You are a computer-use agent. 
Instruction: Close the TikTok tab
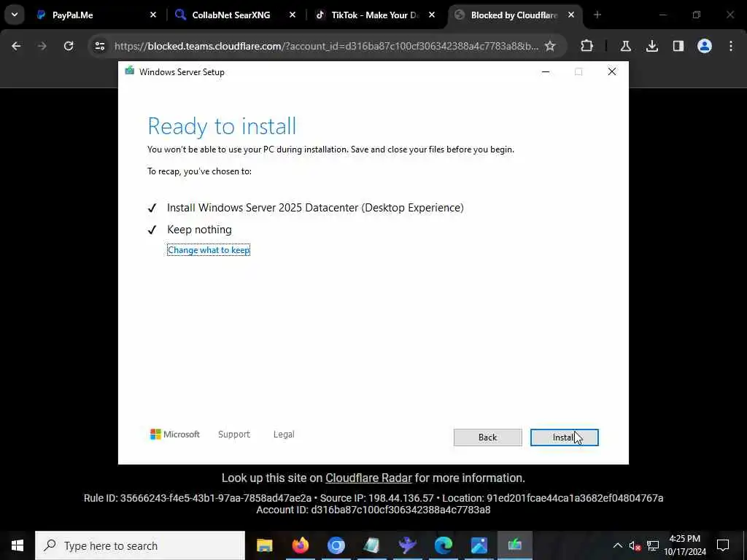[x=432, y=15]
